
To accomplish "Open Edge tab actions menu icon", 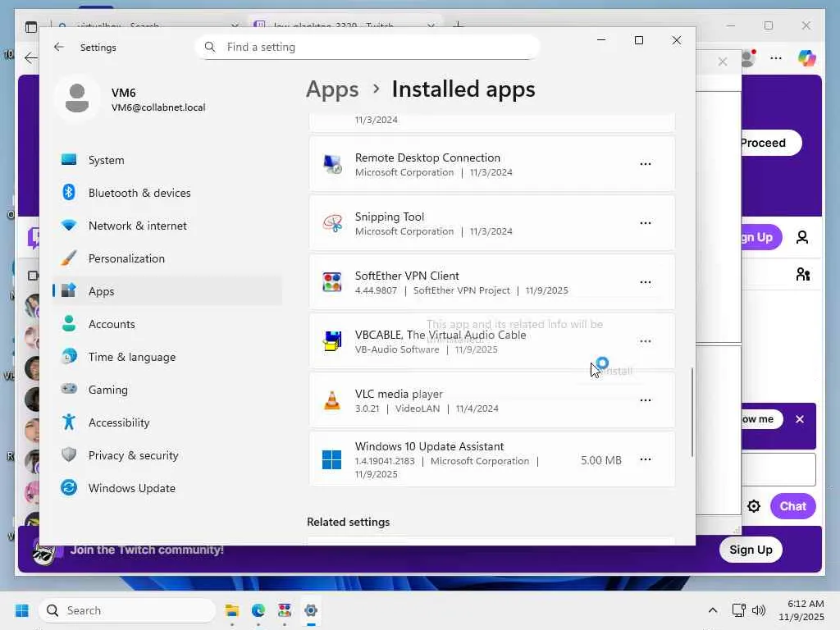I will [31, 27].
